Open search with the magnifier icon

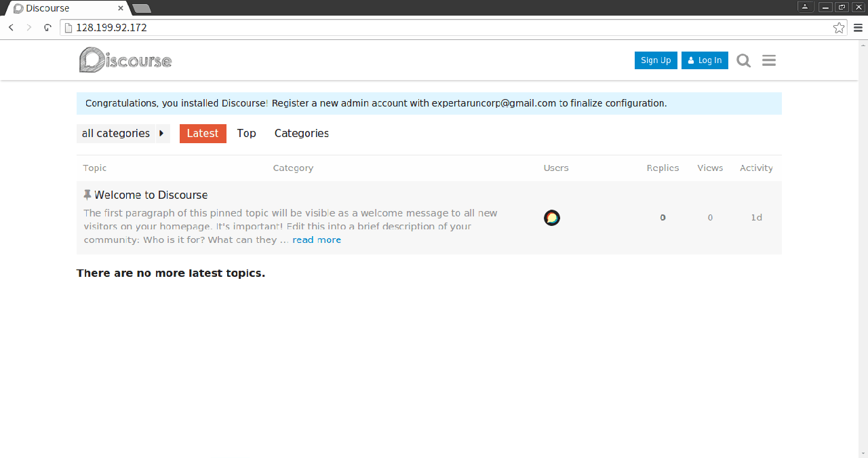pyautogui.click(x=743, y=60)
